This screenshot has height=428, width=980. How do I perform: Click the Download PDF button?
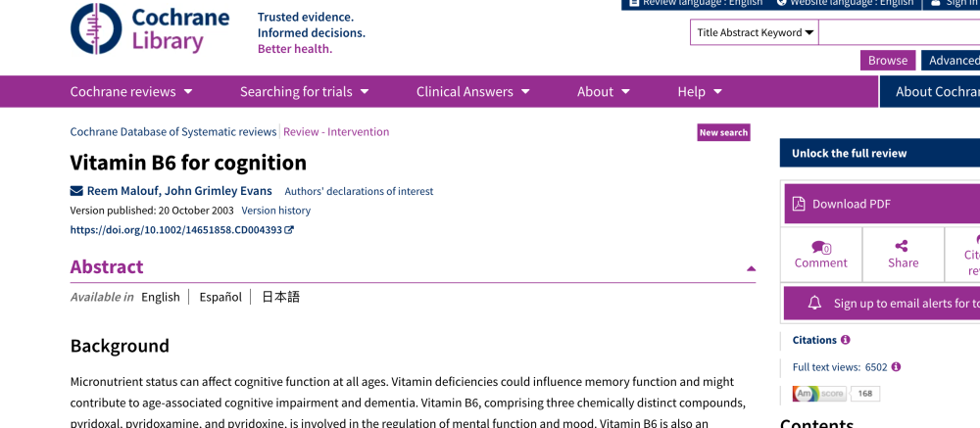pos(883,204)
